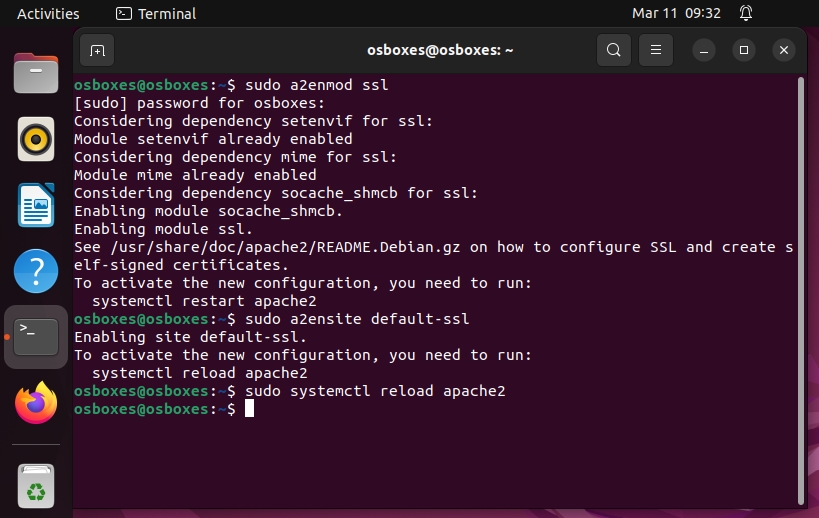Click the Activities overview button
This screenshot has height=518, width=819.
pyautogui.click(x=48, y=14)
